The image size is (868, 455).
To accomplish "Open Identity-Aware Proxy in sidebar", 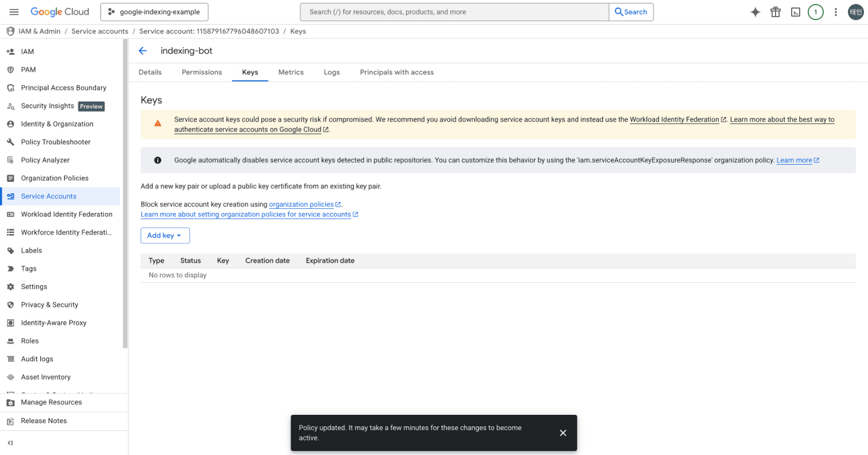I will coord(60,323).
